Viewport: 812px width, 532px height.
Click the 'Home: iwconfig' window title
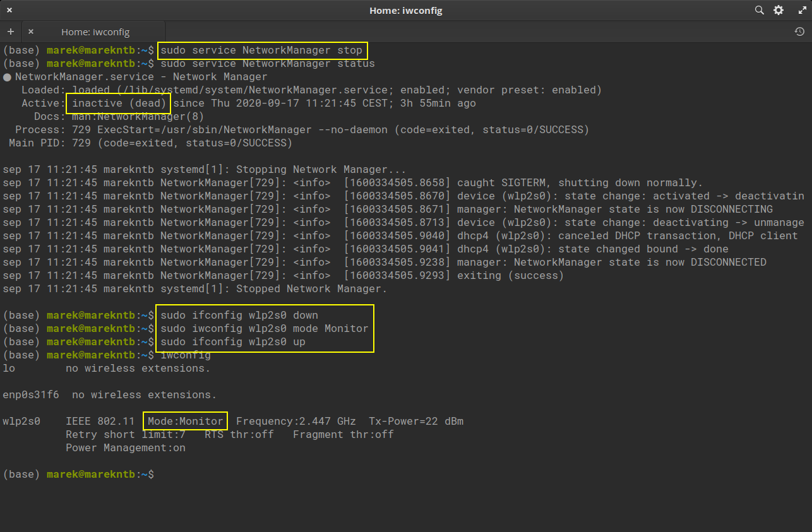[405, 11]
